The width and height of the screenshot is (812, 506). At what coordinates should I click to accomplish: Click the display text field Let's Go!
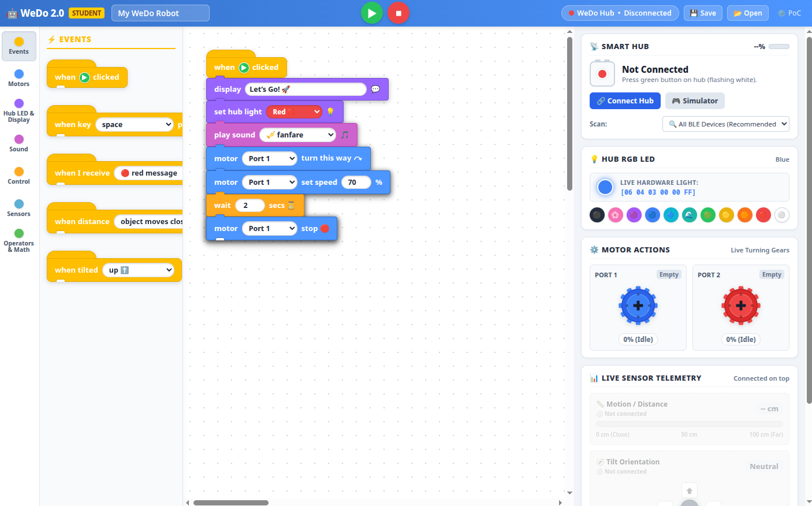click(306, 89)
